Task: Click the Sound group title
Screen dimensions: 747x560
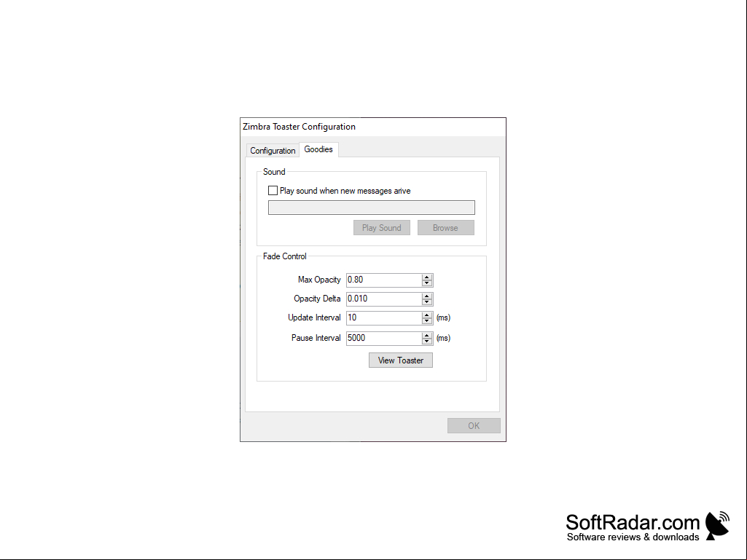Action: click(274, 172)
